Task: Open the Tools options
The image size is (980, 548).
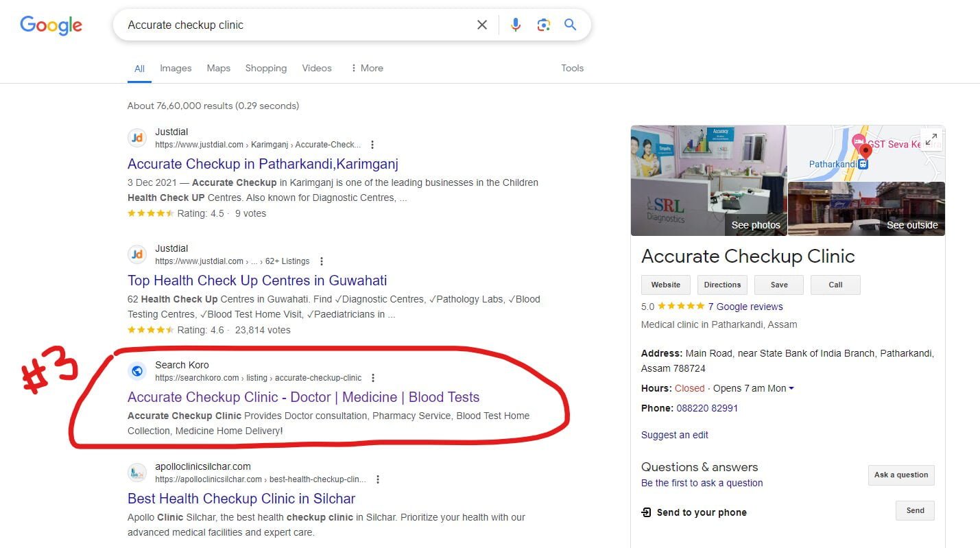Action: 572,68
